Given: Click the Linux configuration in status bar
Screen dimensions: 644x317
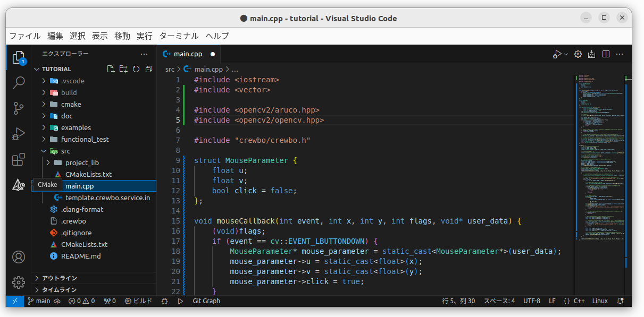Looking at the screenshot, I should [600, 301].
